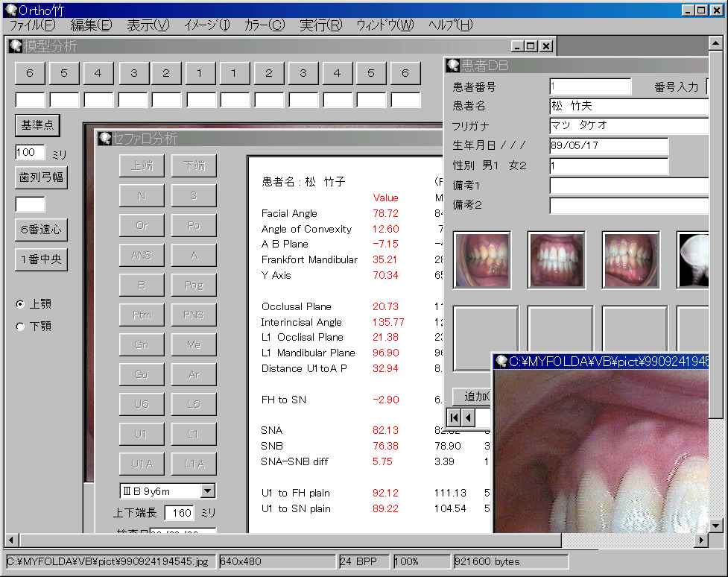Open the X-ray skull thumbnail
Image resolution: width=728 pixels, height=577 pixels.
[693, 260]
